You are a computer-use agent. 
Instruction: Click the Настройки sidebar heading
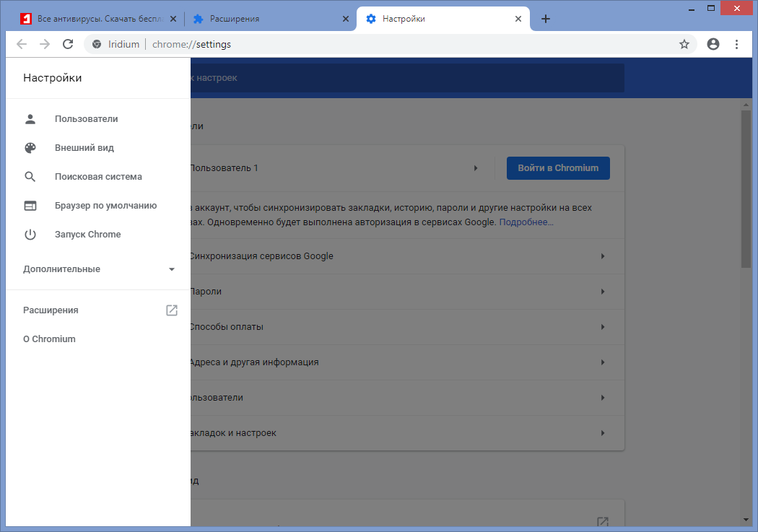(x=52, y=78)
